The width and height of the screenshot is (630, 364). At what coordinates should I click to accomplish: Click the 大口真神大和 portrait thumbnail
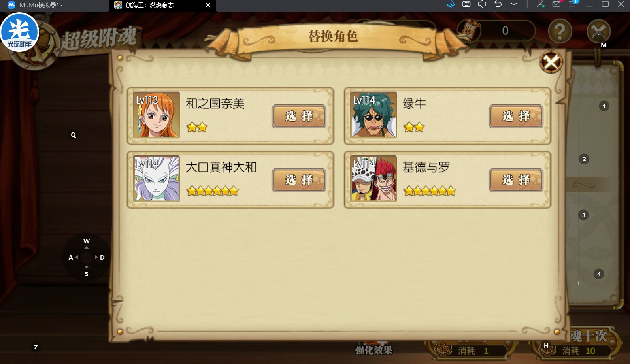pyautogui.click(x=156, y=178)
